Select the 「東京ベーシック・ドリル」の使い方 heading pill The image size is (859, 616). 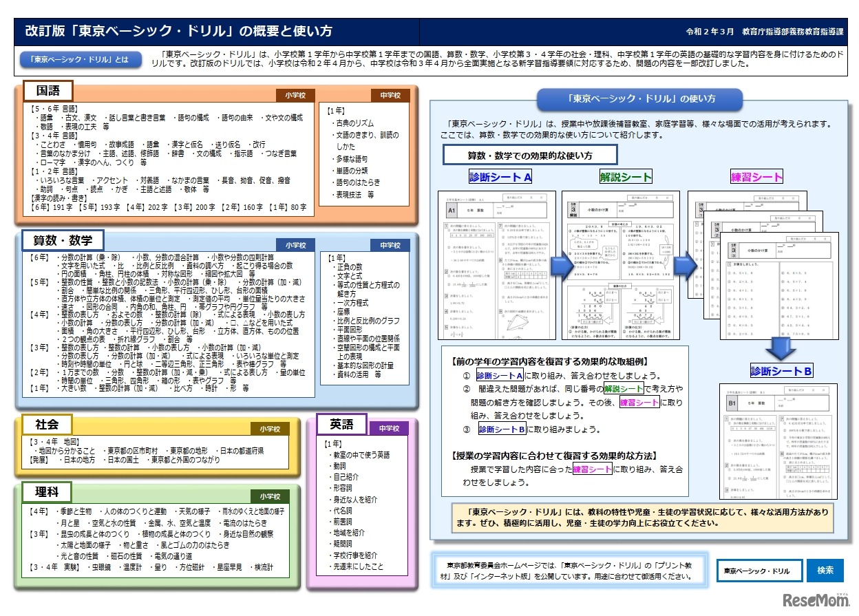coord(640,99)
